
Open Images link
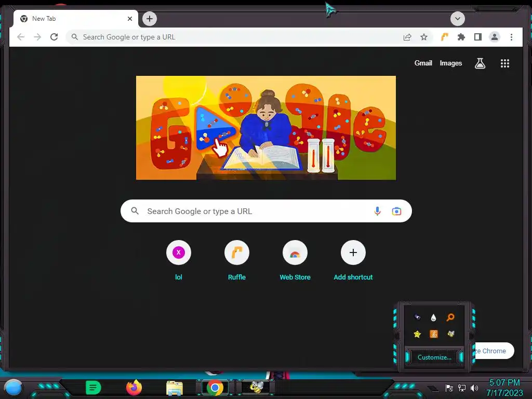(450, 63)
